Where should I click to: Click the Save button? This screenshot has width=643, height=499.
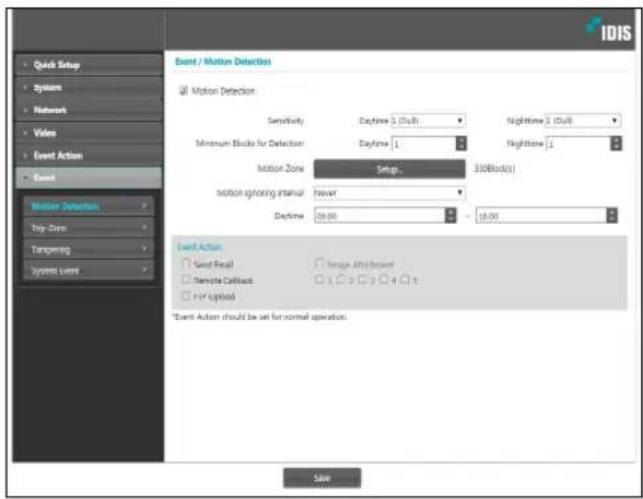click(322, 478)
